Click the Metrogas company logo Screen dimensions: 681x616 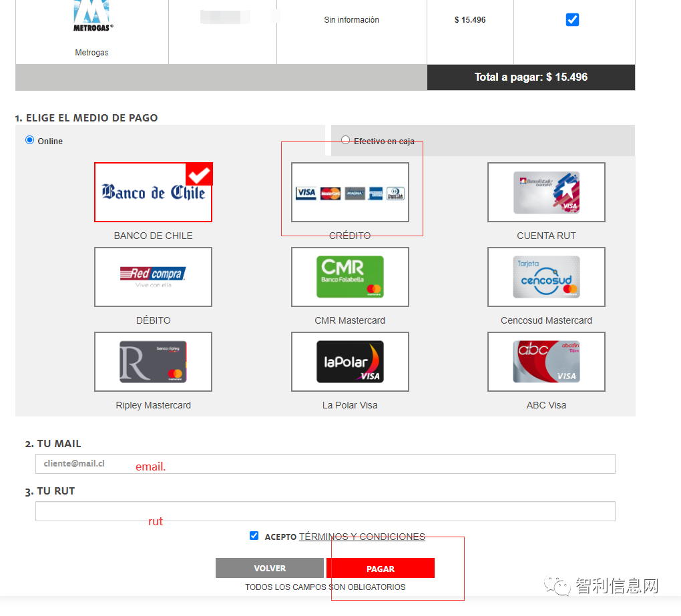pos(92,16)
